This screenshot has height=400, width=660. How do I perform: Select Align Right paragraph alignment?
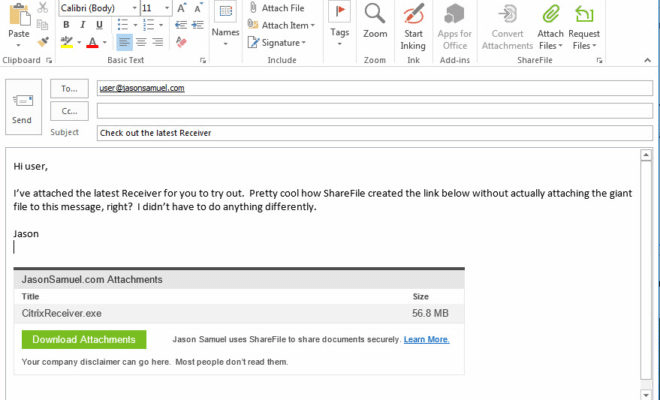coord(157,42)
